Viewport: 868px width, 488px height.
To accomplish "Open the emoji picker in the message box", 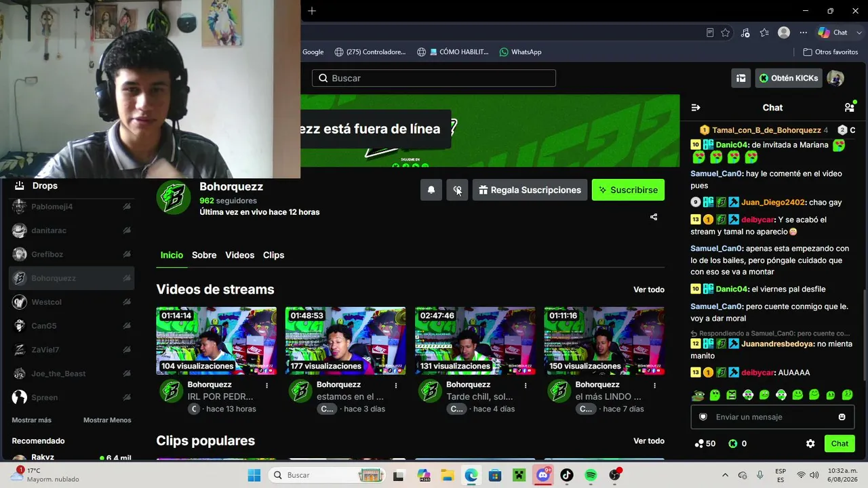I will point(842,417).
